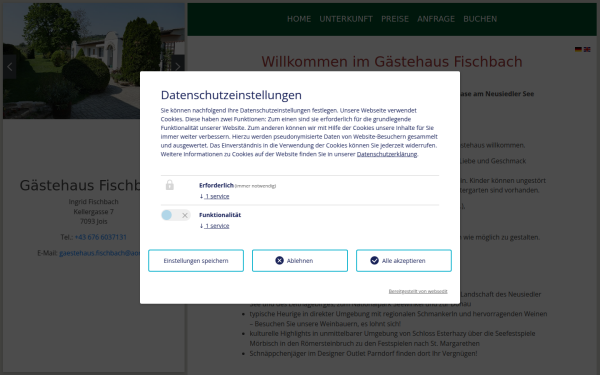
Task: Go to the HOME menu item
Action: tap(299, 19)
